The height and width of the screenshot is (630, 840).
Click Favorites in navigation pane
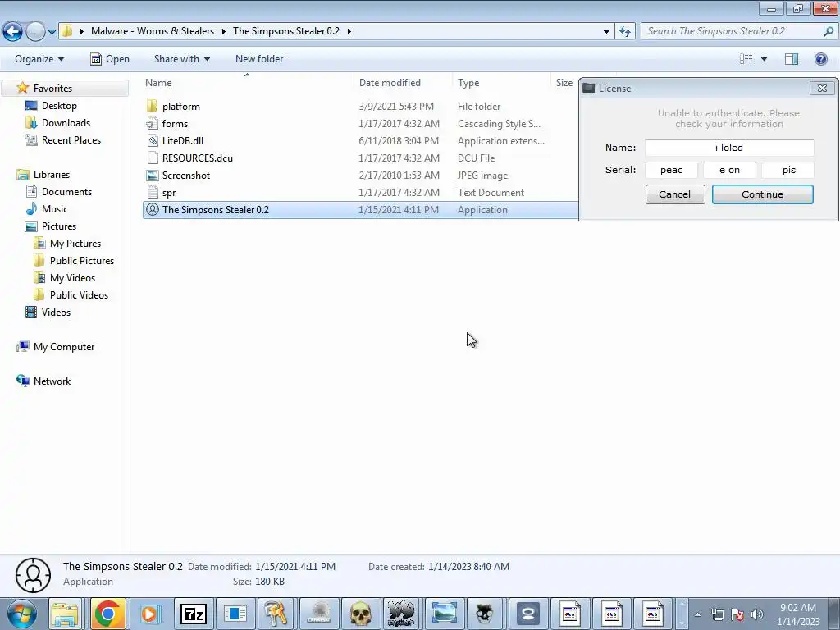(x=52, y=89)
